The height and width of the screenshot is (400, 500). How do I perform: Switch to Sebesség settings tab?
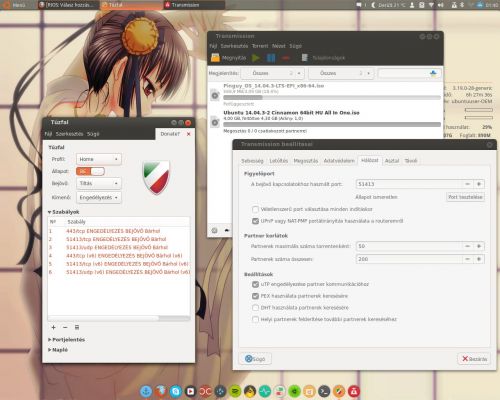(x=252, y=161)
